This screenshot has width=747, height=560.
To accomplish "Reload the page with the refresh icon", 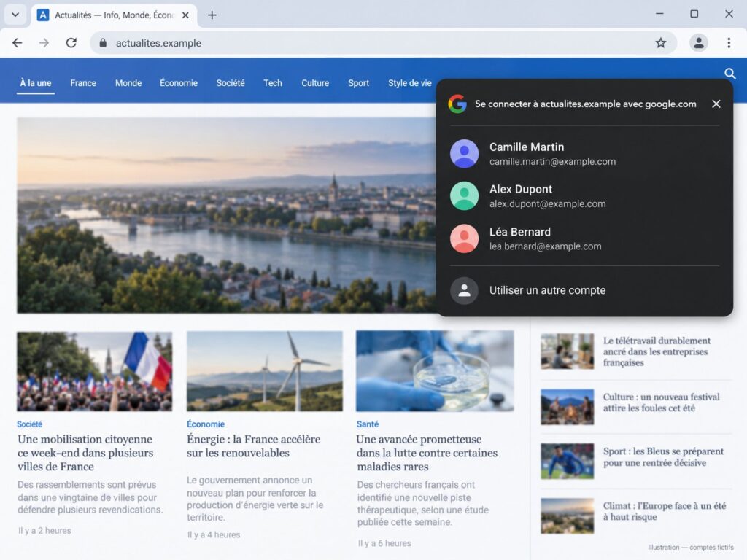I will 71,43.
